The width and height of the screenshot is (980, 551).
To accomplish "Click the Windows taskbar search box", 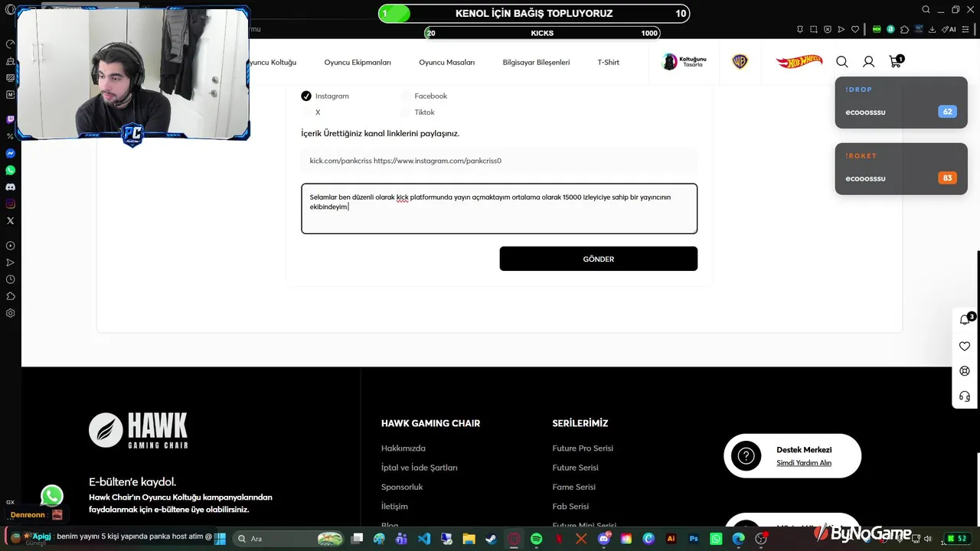I will tap(288, 539).
